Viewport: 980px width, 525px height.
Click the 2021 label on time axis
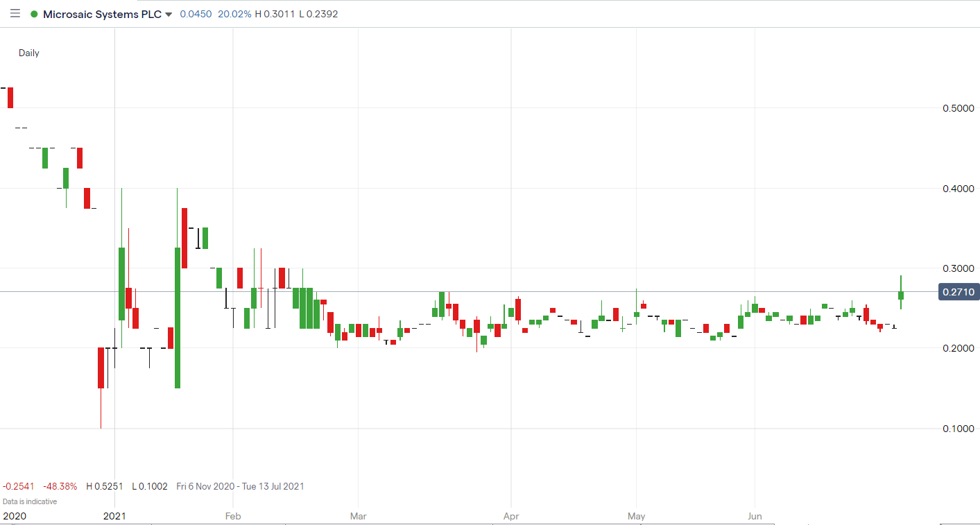click(114, 516)
